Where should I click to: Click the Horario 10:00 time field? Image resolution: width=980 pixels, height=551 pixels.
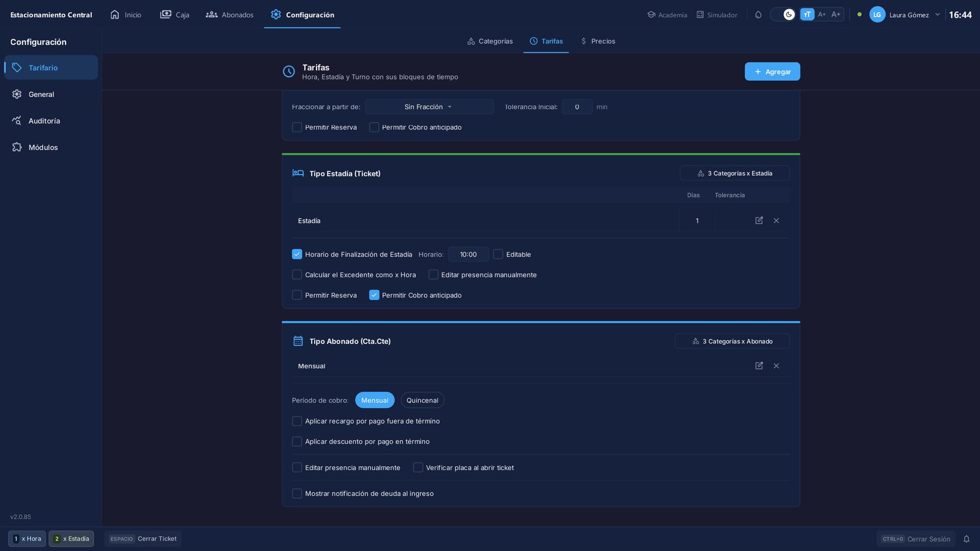point(468,254)
